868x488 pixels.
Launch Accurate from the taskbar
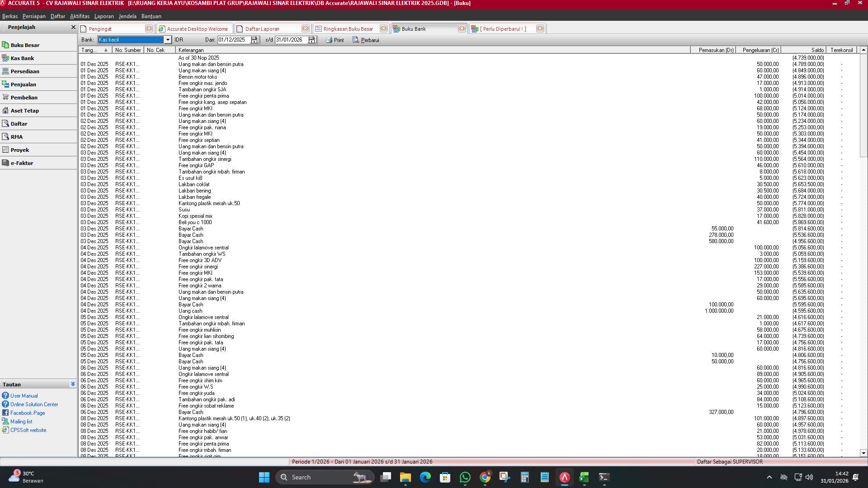(564, 477)
